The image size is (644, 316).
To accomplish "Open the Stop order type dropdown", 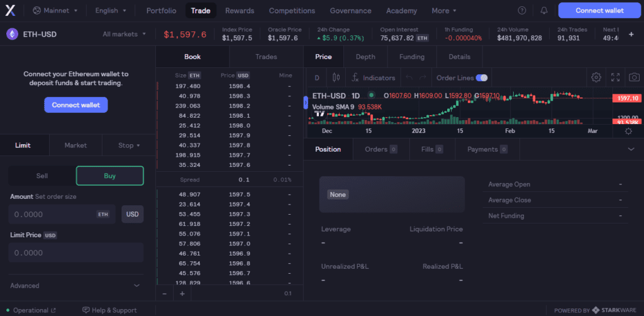I will tap(129, 145).
